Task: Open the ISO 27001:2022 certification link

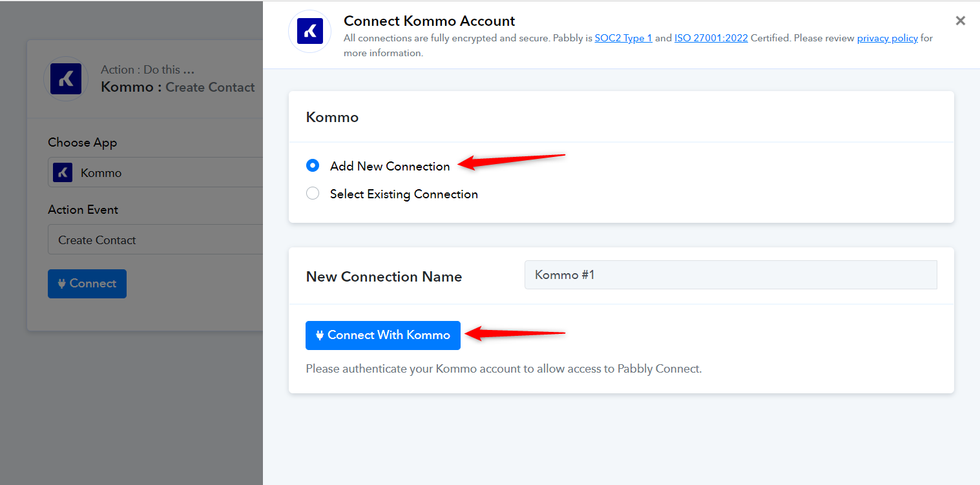Action: point(711,38)
